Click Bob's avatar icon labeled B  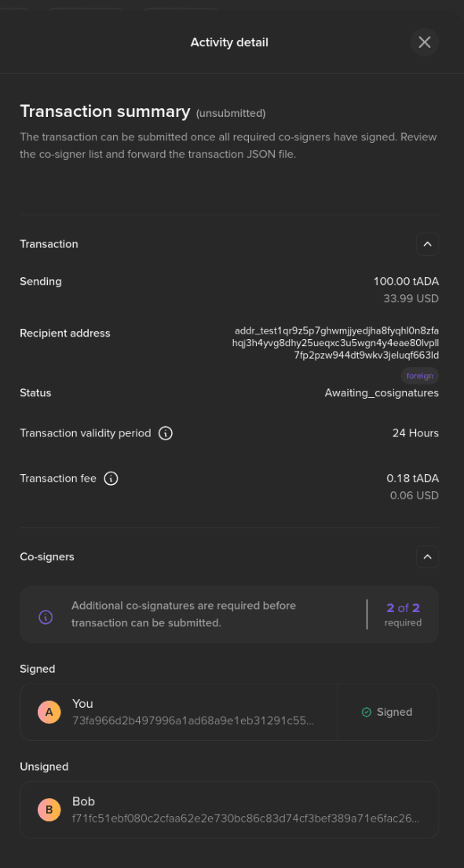[49, 810]
